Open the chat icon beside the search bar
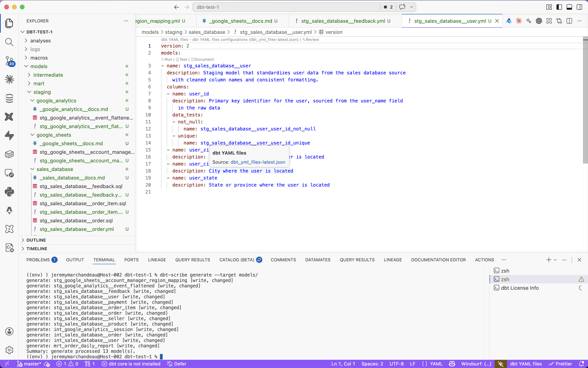The width and height of the screenshot is (588, 368). point(402,7)
